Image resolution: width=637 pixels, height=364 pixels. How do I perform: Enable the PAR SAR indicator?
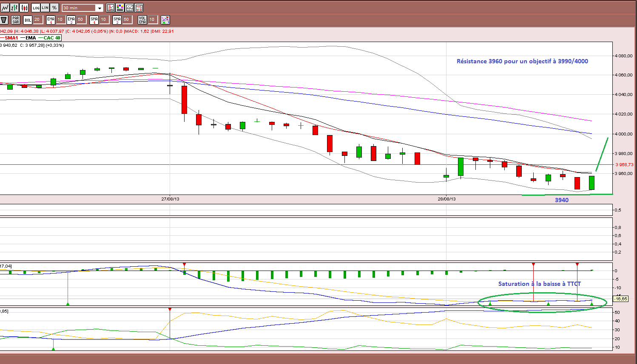(16, 20)
